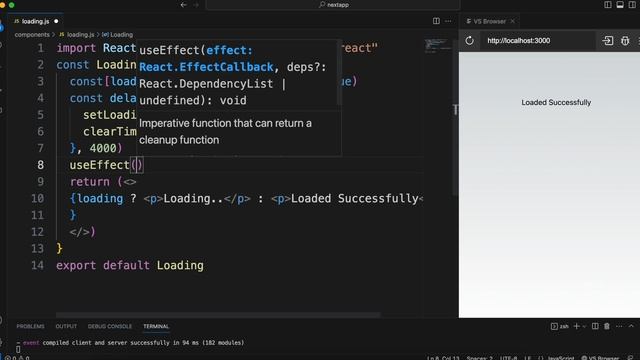Open the terminal panel ellipsis menu

619,326
